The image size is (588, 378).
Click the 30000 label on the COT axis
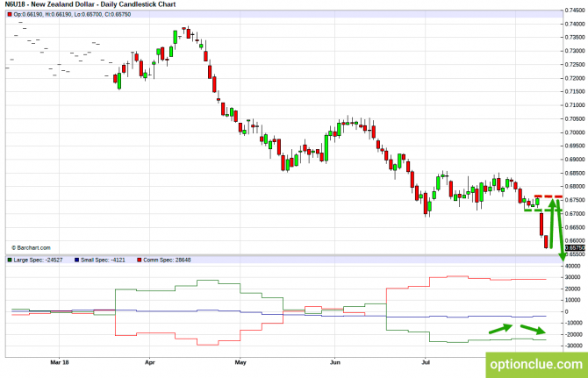click(x=572, y=278)
